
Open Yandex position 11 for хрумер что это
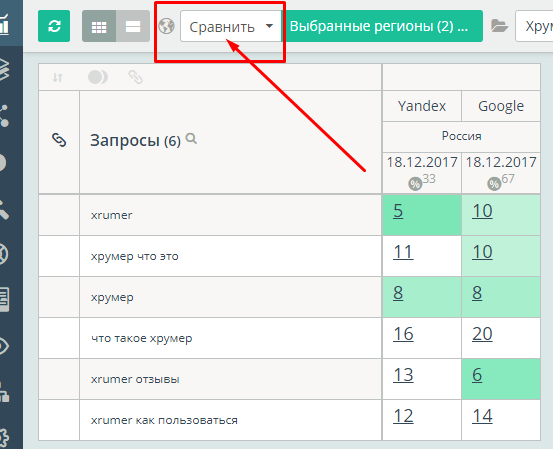403,252
